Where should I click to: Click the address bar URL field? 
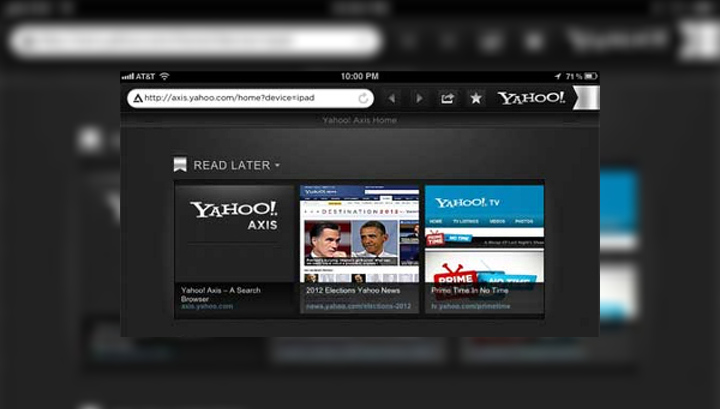(x=251, y=98)
